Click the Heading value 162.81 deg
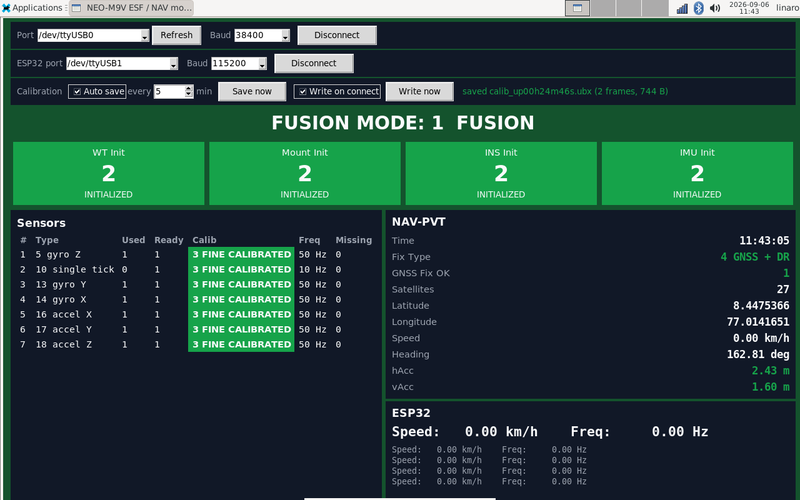Screen dimensions: 800x500 point(758,355)
